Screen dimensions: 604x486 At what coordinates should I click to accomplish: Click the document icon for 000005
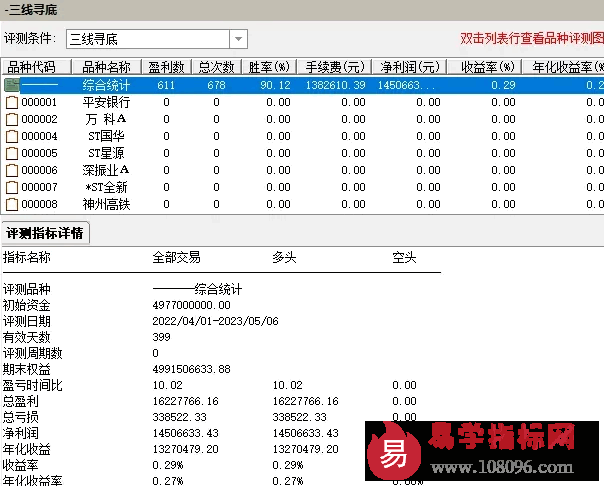(12, 153)
